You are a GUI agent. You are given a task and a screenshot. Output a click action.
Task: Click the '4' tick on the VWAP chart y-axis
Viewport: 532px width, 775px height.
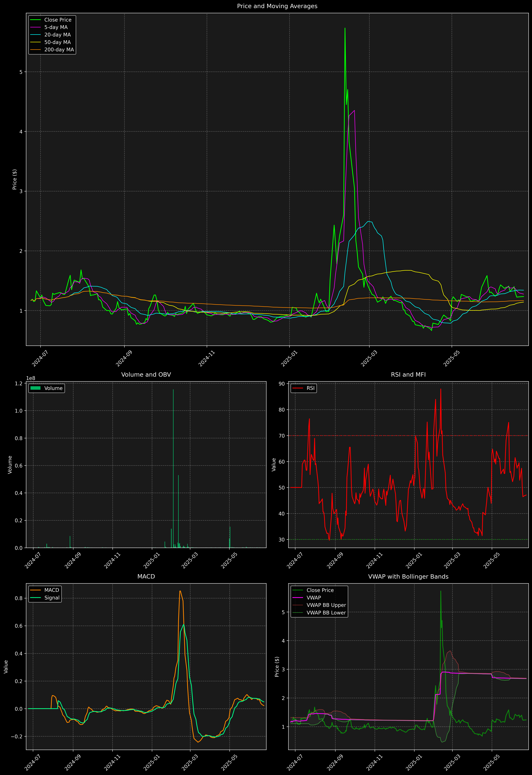pyautogui.click(x=283, y=641)
